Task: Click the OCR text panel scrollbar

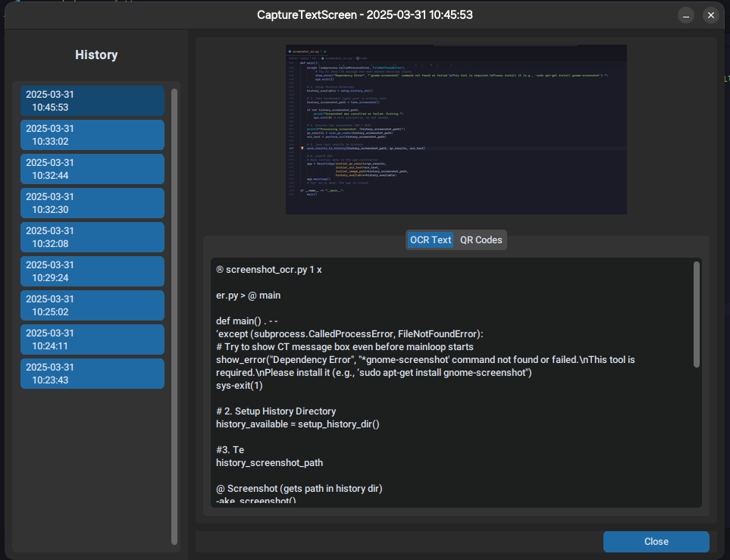Action: (x=696, y=314)
